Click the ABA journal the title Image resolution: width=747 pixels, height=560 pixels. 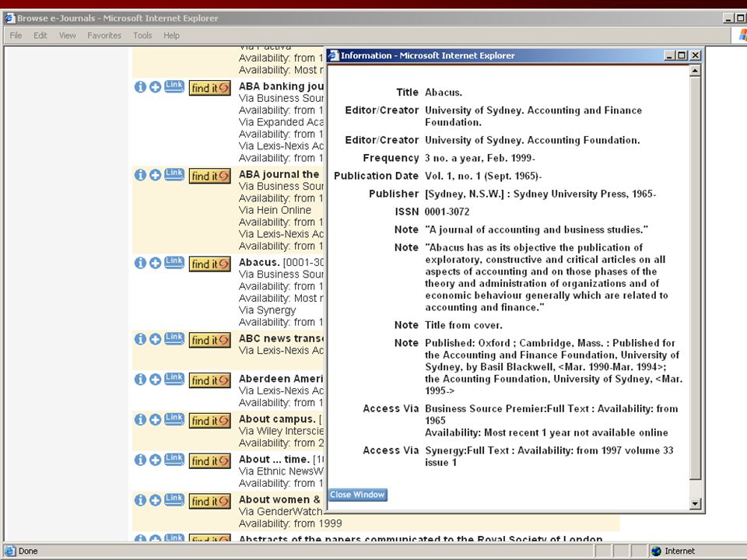[x=279, y=174]
